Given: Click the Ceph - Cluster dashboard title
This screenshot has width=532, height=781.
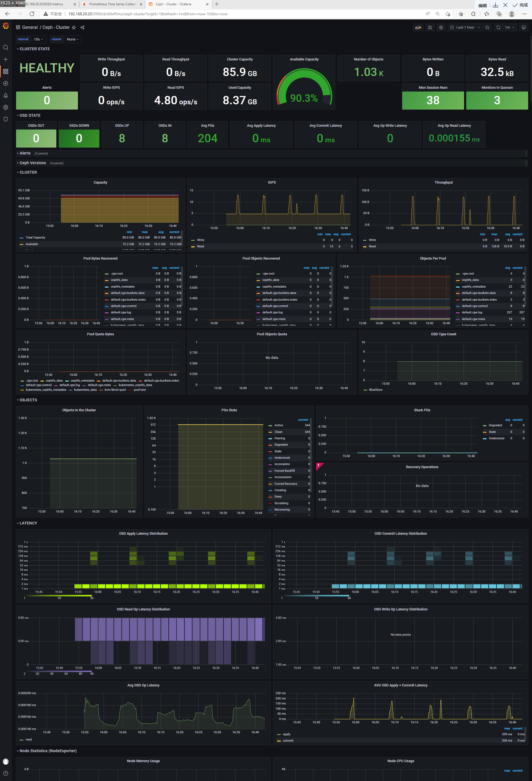Looking at the screenshot, I should [56, 27].
